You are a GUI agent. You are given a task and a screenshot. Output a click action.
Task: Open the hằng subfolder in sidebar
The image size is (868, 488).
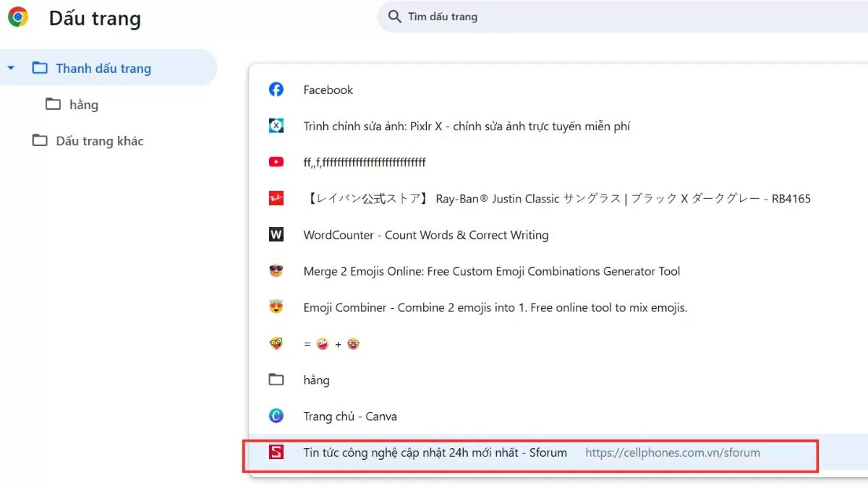(x=83, y=105)
